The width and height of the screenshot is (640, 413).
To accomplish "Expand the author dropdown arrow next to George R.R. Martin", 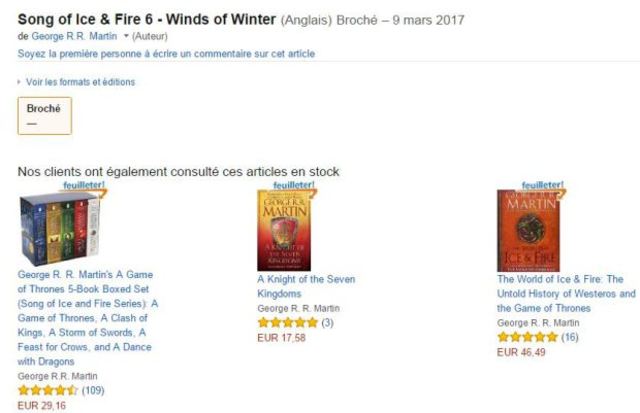I will click(x=126, y=36).
